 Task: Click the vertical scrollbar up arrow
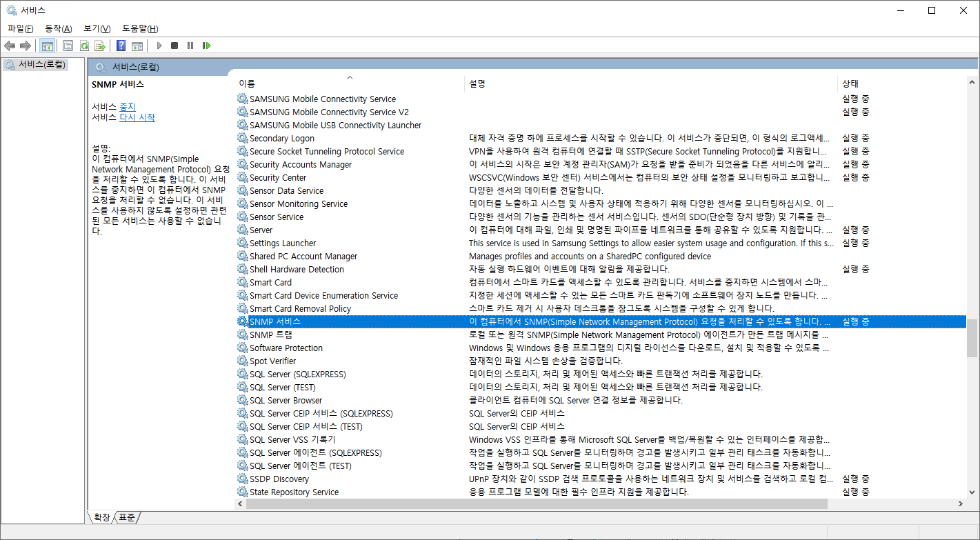[x=972, y=82]
